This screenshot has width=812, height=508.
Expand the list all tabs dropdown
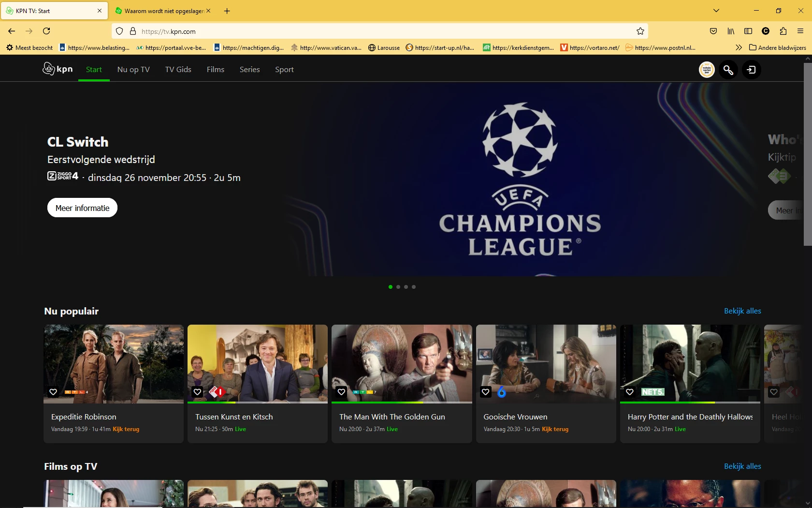716,11
